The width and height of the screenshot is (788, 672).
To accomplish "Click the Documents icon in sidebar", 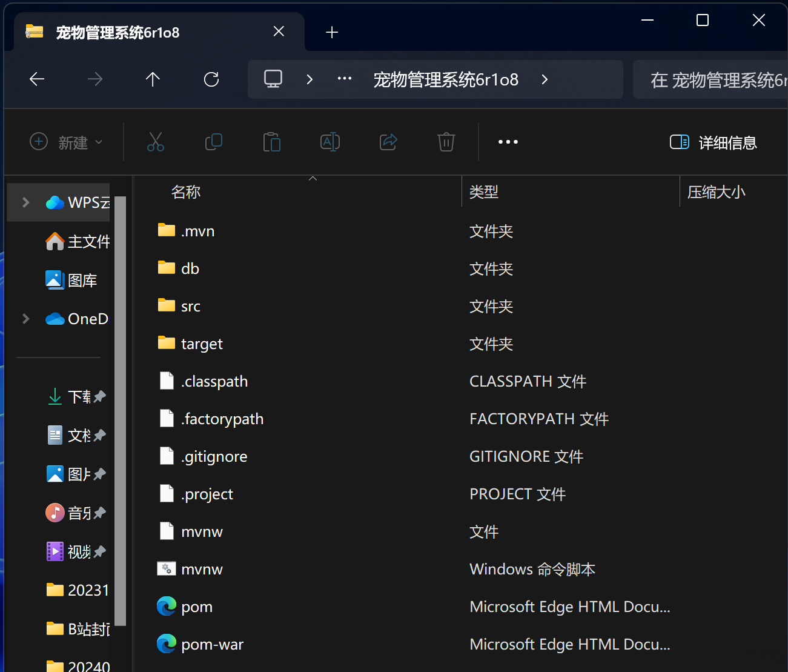I will coord(55,435).
